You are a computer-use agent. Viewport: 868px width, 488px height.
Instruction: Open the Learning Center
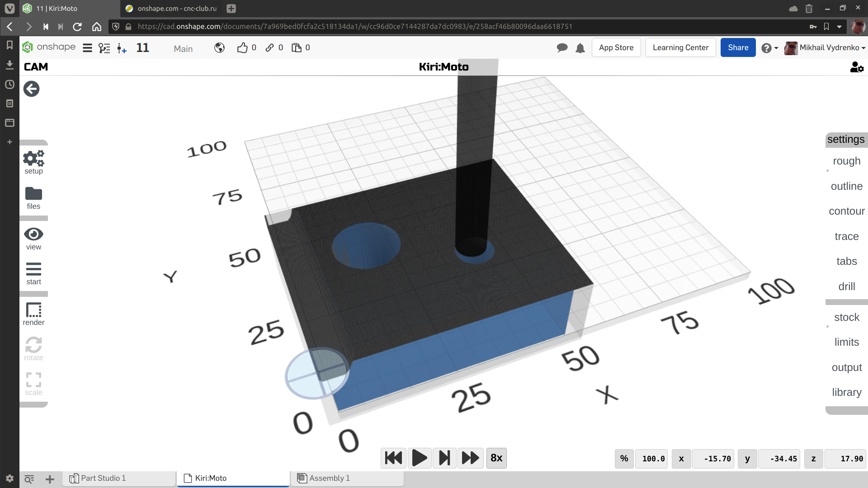(x=680, y=48)
